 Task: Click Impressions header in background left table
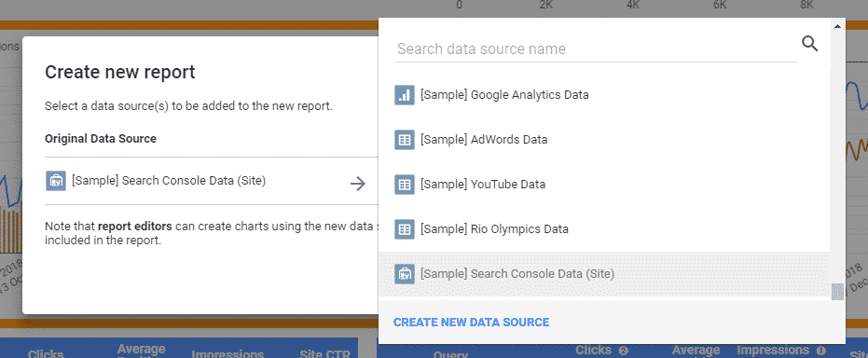coord(227,353)
